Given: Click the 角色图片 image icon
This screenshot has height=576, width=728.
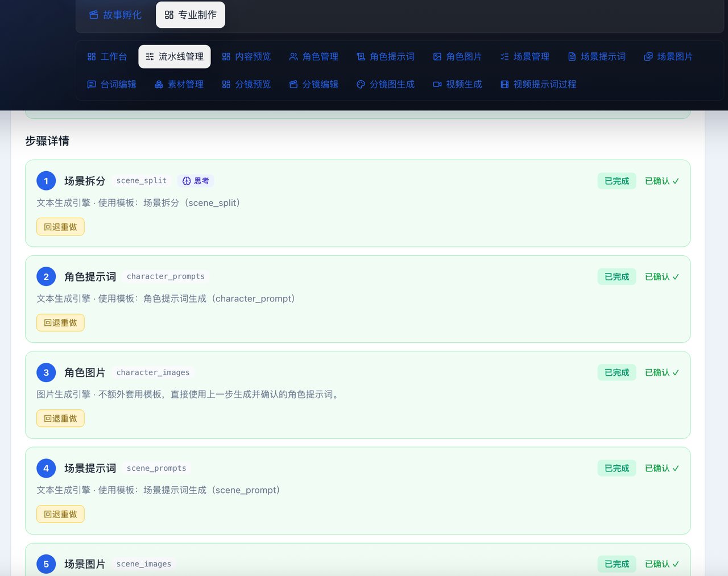Looking at the screenshot, I should pyautogui.click(x=437, y=57).
